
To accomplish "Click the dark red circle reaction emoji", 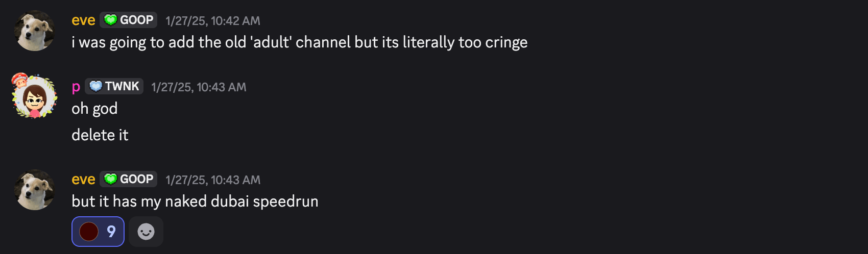I will [x=89, y=232].
